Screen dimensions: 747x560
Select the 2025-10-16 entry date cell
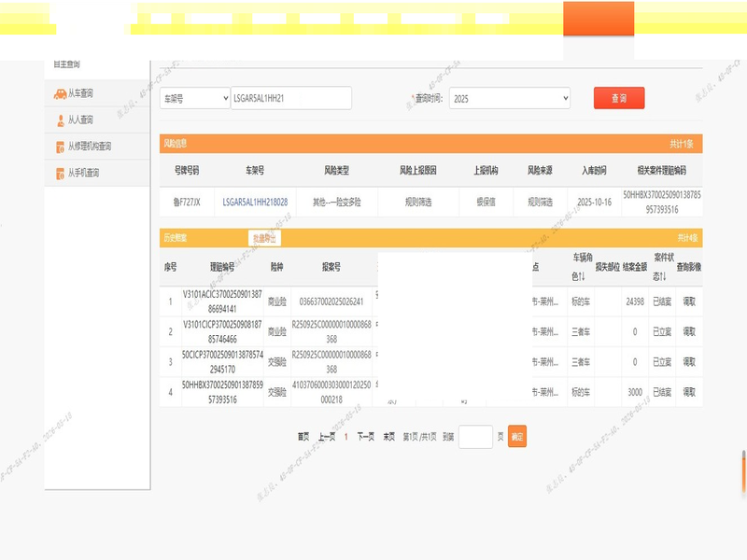594,202
